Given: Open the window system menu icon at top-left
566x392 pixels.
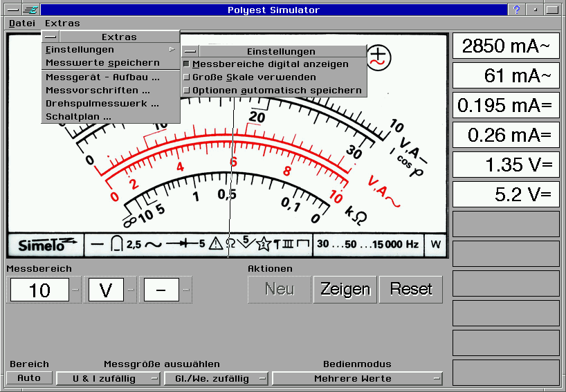Looking at the screenshot, I should coord(12,10).
